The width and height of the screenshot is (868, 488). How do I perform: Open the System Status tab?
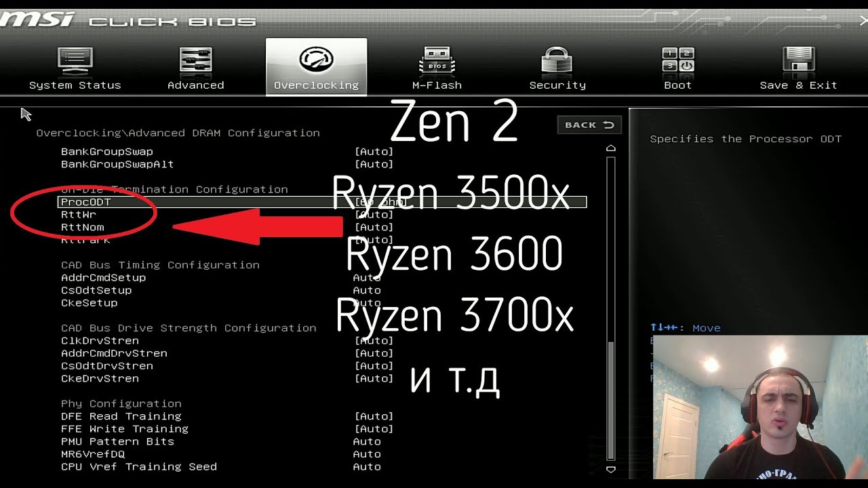(x=75, y=68)
